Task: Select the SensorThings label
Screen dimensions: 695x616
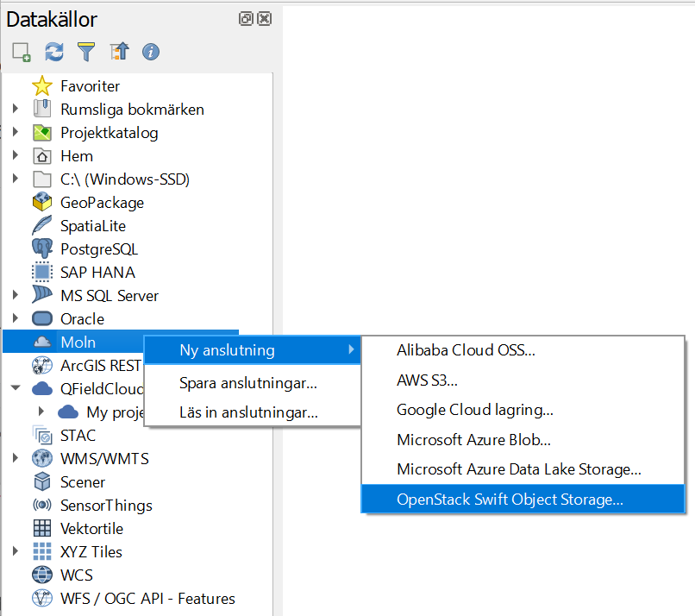Action: 106,506
